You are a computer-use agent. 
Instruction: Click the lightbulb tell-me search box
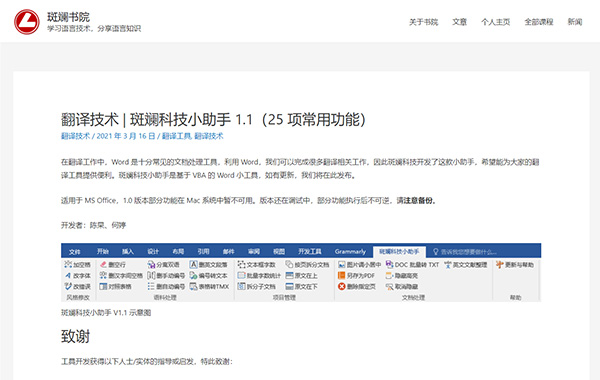click(x=465, y=251)
